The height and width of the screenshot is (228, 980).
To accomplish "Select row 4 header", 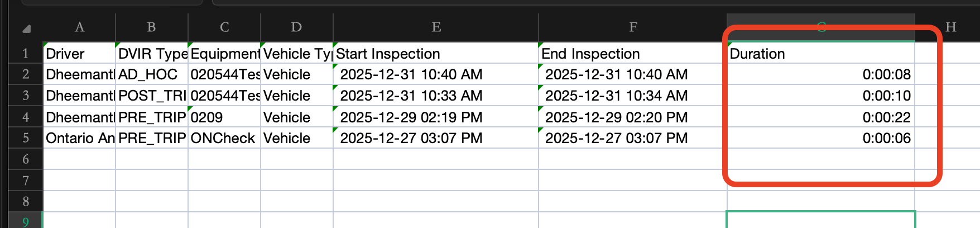I will [26, 117].
